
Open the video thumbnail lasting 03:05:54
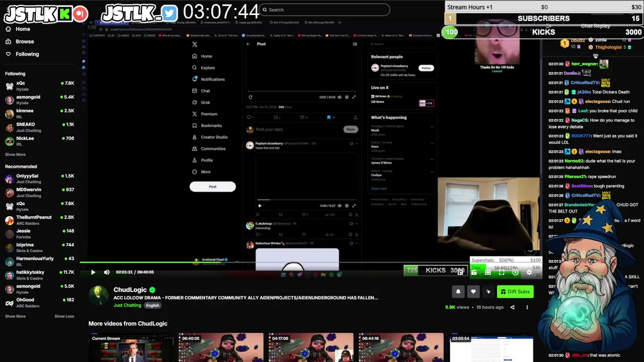pyautogui.click(x=491, y=347)
